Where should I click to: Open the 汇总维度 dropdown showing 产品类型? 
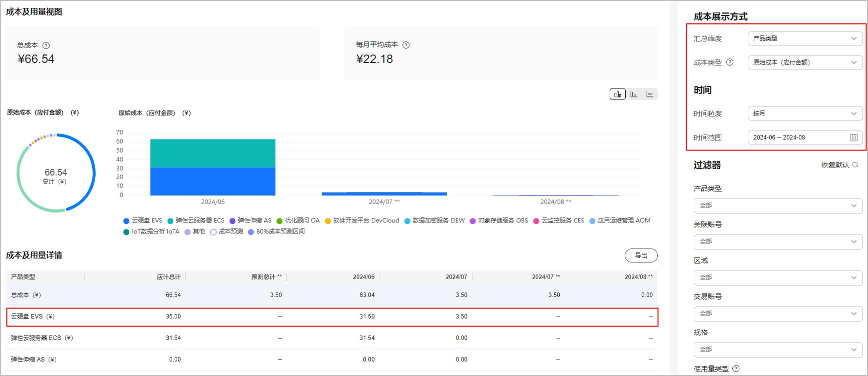805,38
